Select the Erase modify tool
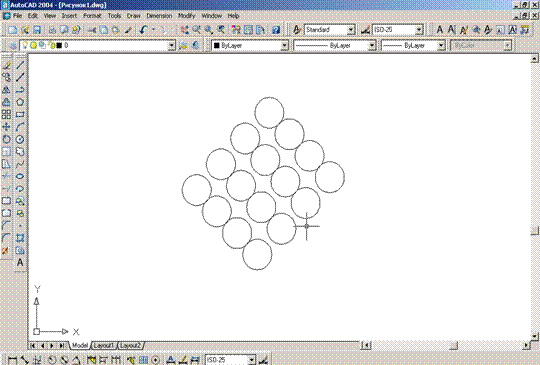 tap(6, 65)
